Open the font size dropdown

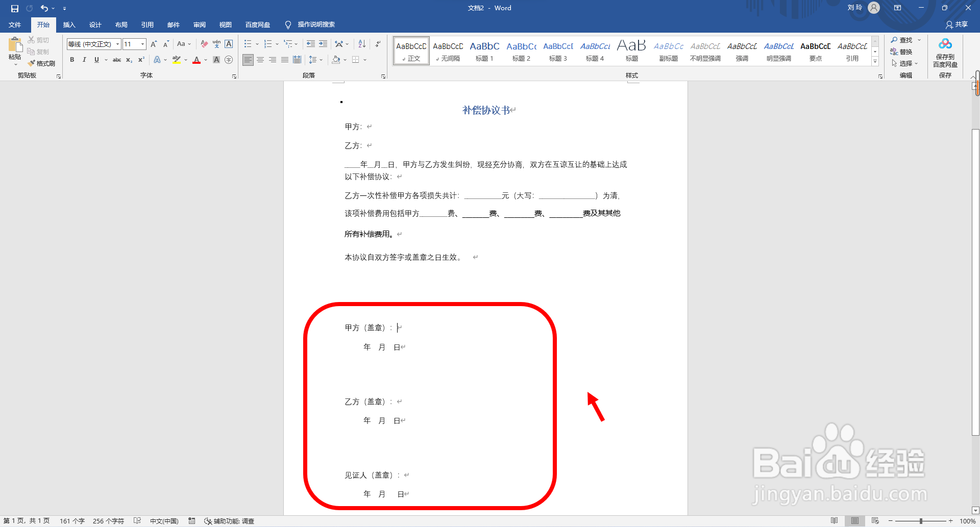[x=142, y=44]
